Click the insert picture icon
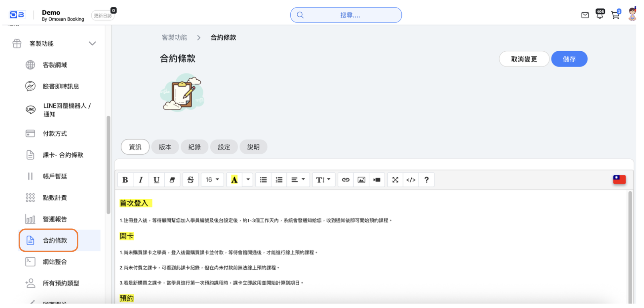Screen dimensions: 644x308 point(361,180)
